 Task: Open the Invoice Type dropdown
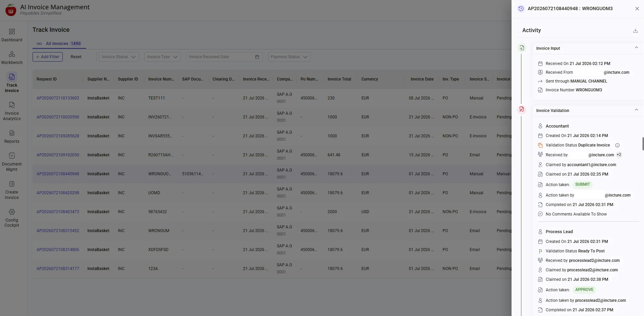(163, 57)
